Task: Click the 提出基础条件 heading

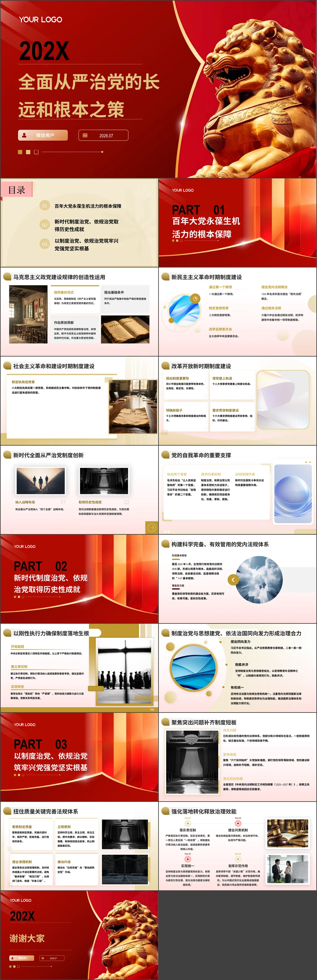Action: click(114, 293)
